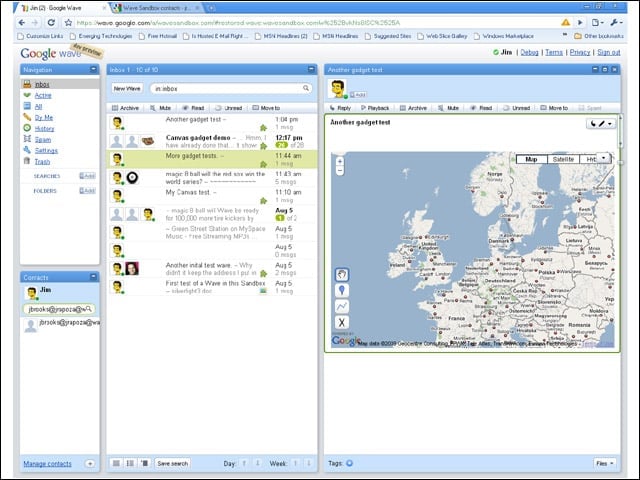
Task: Click the Terms link
Action: coord(554,52)
